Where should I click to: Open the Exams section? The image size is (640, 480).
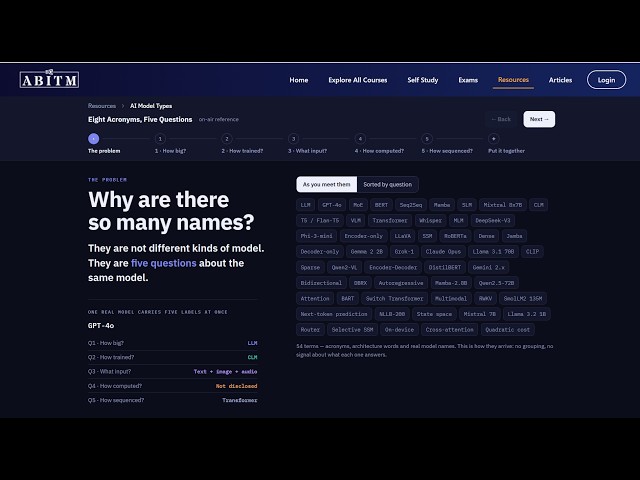pyautogui.click(x=468, y=80)
